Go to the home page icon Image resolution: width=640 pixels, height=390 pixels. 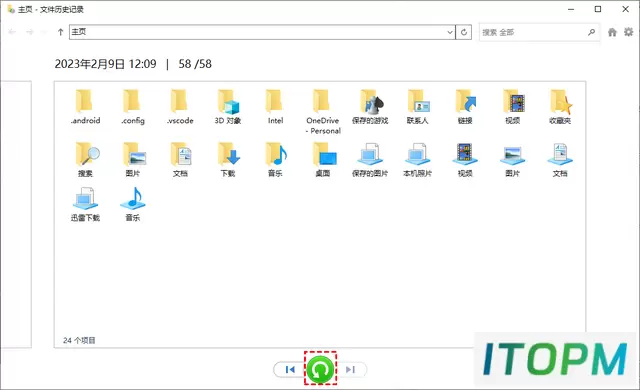612,32
